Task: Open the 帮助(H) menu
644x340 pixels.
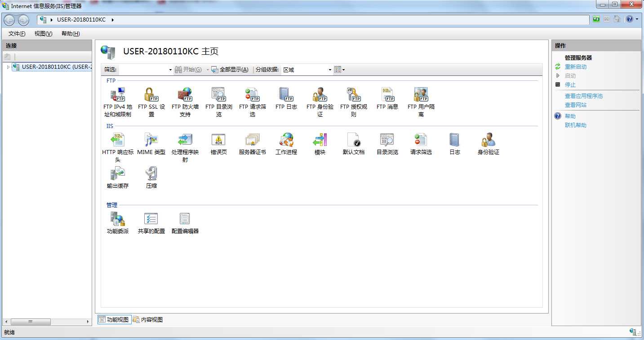Action: [71, 34]
